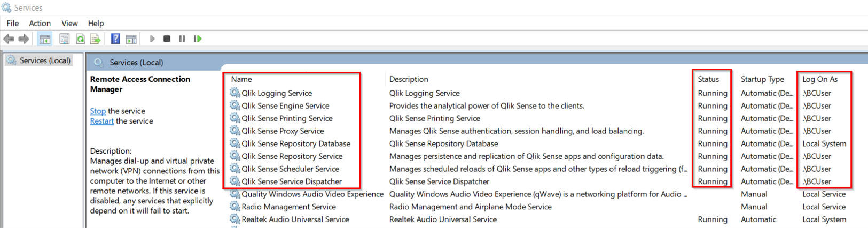This screenshot has height=228, width=868.
Task: Click the Stop the service link
Action: [98, 111]
